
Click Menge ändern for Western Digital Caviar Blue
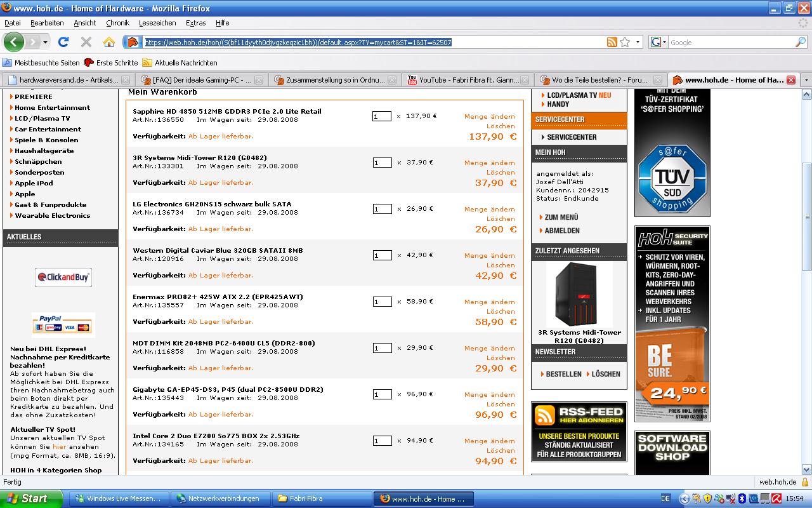coord(490,255)
